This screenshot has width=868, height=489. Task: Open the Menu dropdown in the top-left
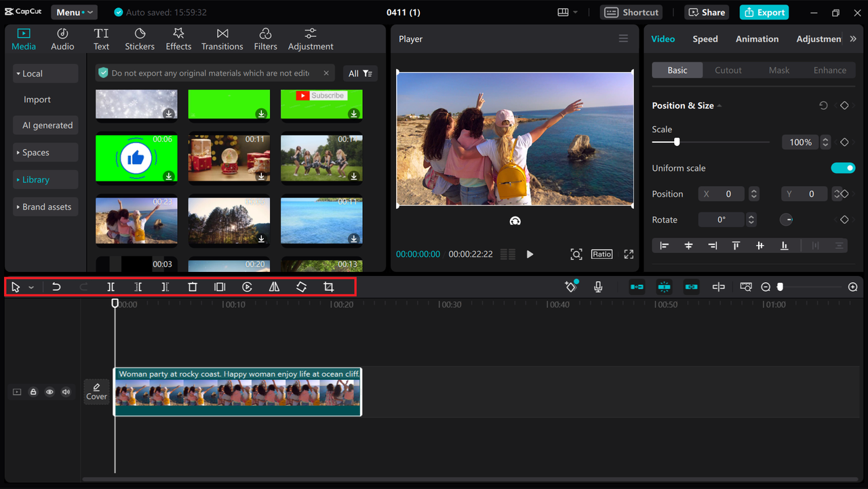point(74,12)
